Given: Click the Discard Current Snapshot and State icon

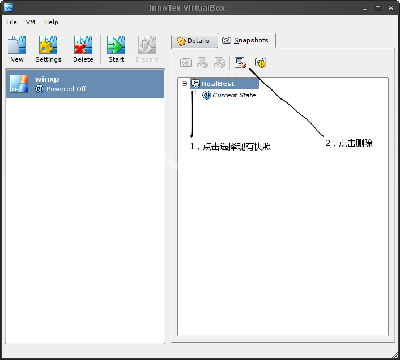Looking at the screenshot, I should pos(219,62).
